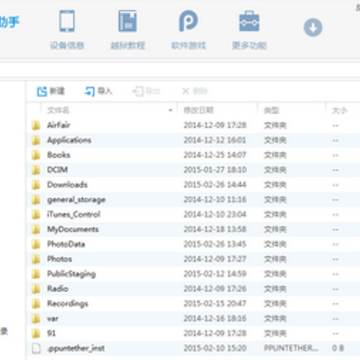Viewport: 360px width, 360px height.
Task: Select the .ppuntether_inst file icon
Action: point(36,348)
